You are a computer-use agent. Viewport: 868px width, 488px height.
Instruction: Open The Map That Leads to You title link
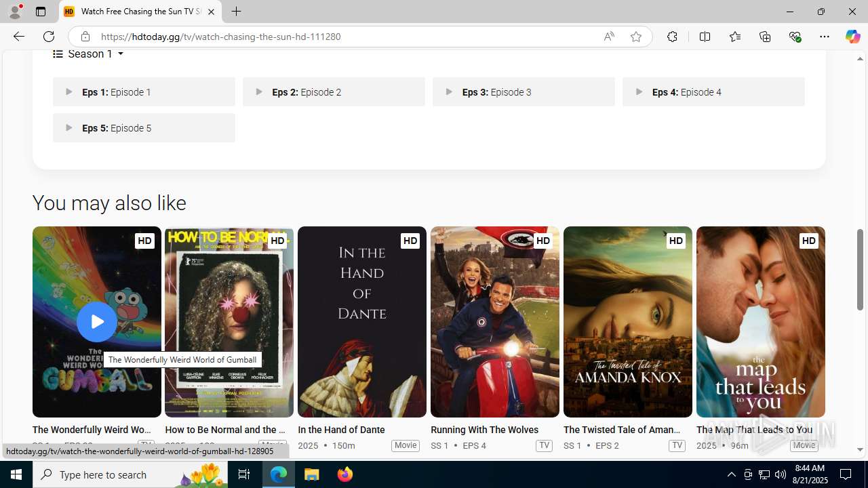(x=754, y=430)
